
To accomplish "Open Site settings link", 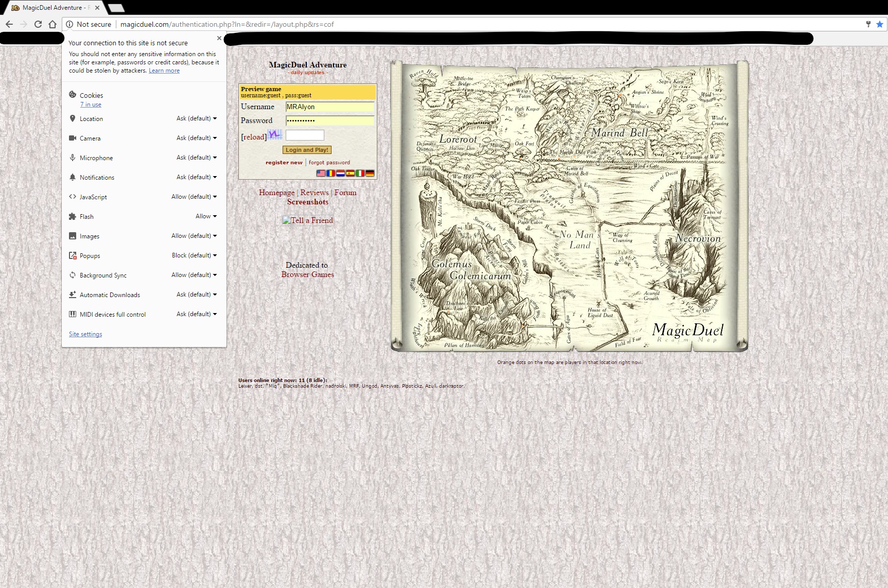I will click(x=85, y=334).
